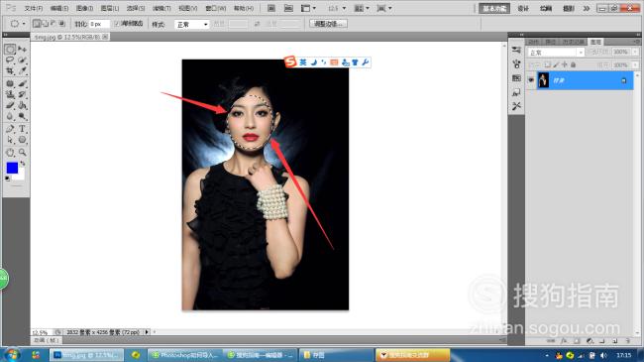The width and height of the screenshot is (644, 362).
Task: Reset default foreground and background colors
Action: pos(7,179)
